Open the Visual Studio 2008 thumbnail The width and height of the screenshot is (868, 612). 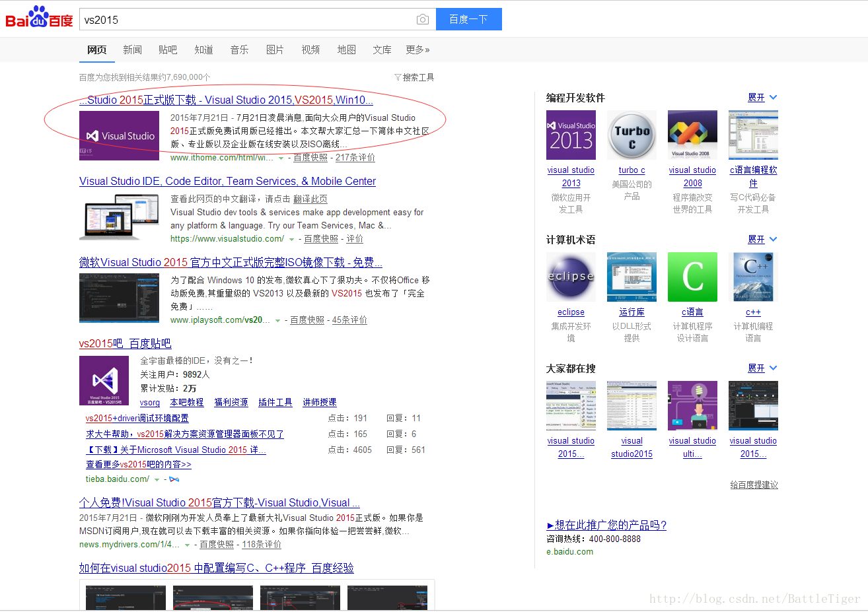692,135
